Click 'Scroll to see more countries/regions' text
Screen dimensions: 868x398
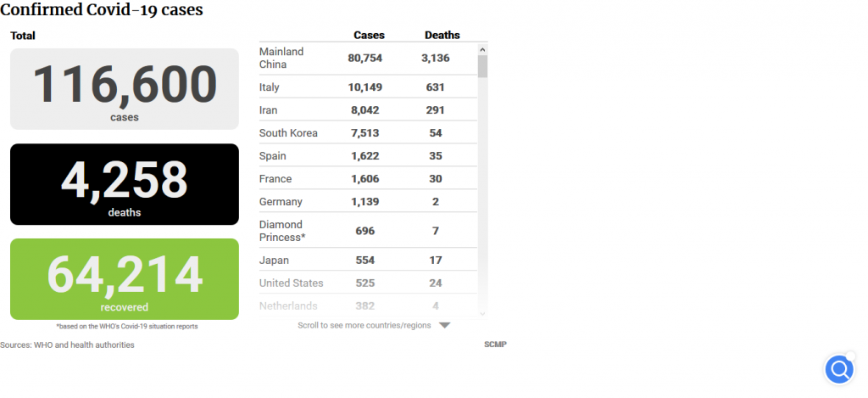tap(364, 325)
